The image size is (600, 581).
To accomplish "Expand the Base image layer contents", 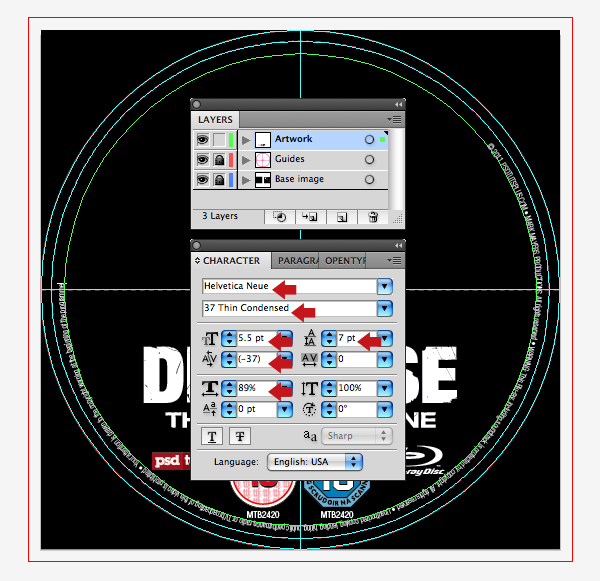I will (246, 180).
